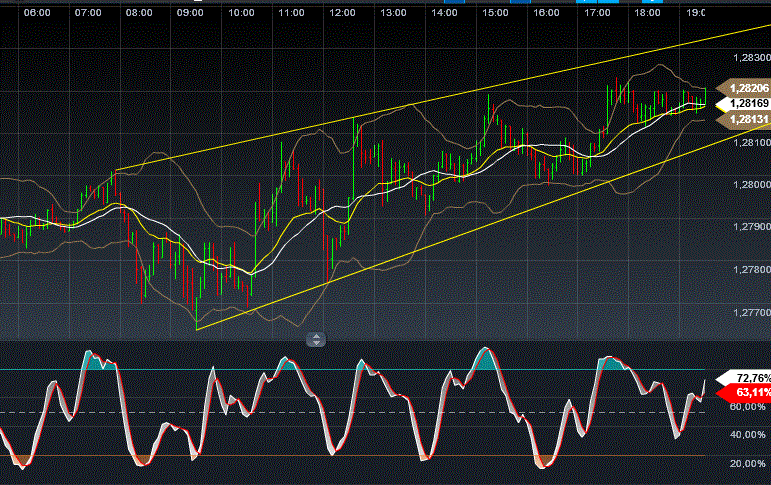This screenshot has height=485, width=771.
Task: Click the 72,76% stochastic value tag
Action: point(743,378)
